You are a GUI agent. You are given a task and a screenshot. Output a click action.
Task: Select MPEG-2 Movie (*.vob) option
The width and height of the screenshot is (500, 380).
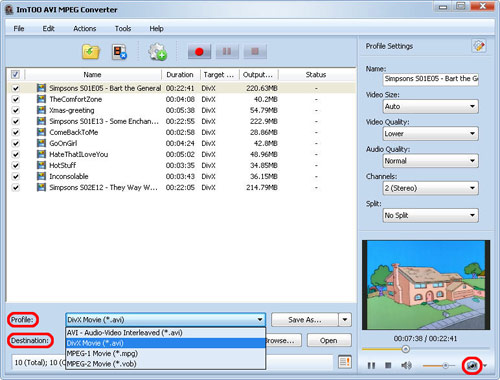click(x=166, y=364)
